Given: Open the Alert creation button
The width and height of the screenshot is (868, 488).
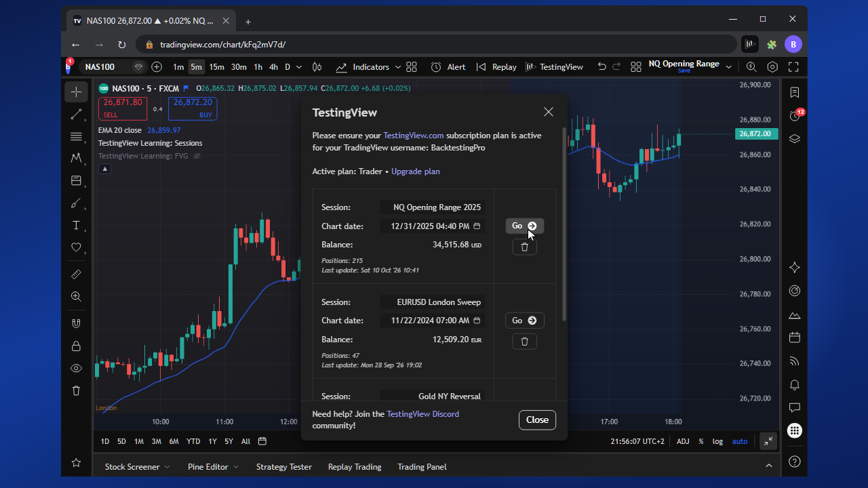Looking at the screenshot, I should coord(448,67).
